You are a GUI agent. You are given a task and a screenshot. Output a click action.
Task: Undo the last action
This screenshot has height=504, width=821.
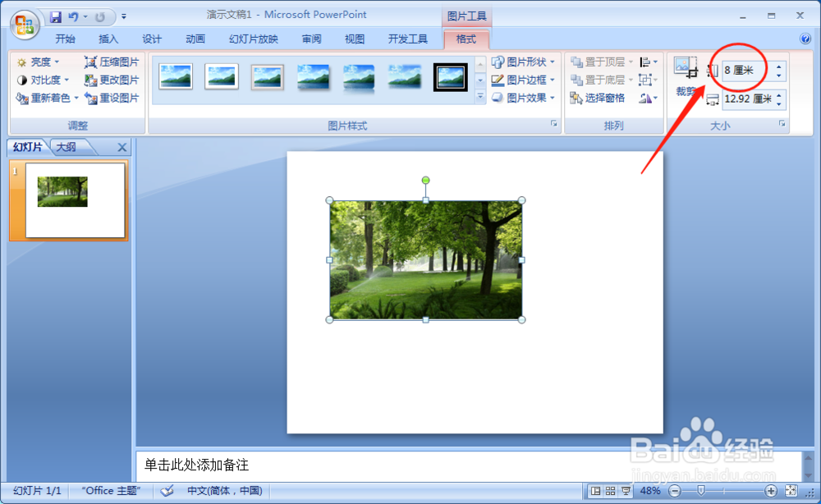tap(73, 16)
